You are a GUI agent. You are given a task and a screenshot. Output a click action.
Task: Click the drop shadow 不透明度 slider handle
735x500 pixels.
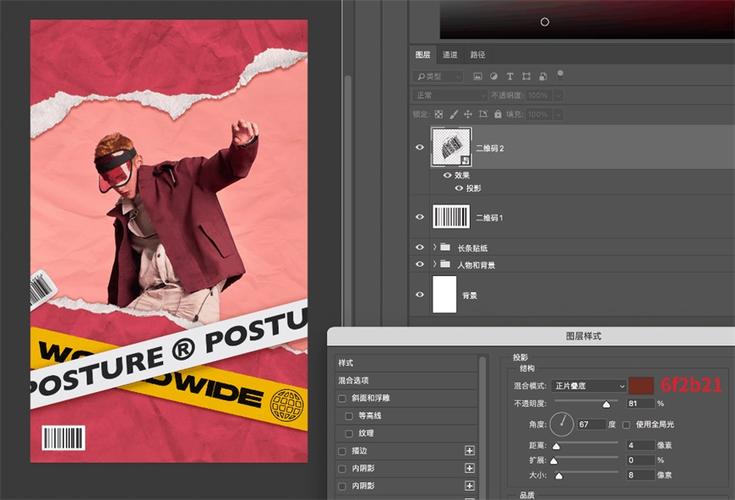pos(606,404)
